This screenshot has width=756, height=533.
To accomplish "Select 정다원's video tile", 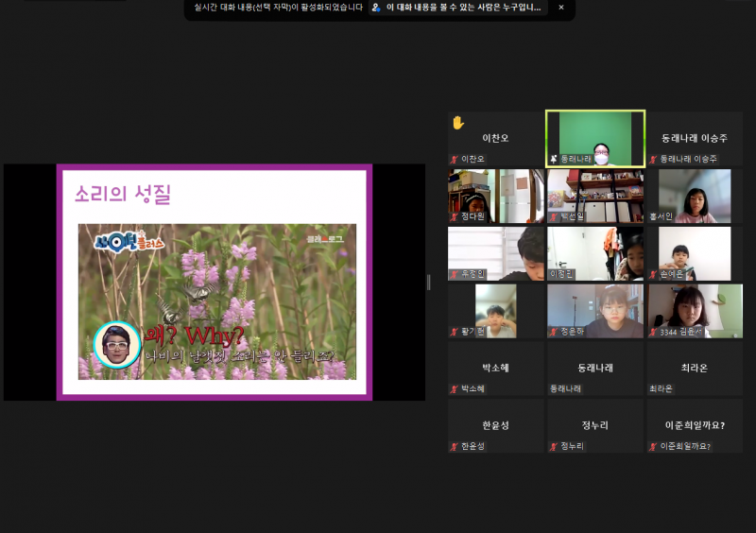I will [x=495, y=196].
